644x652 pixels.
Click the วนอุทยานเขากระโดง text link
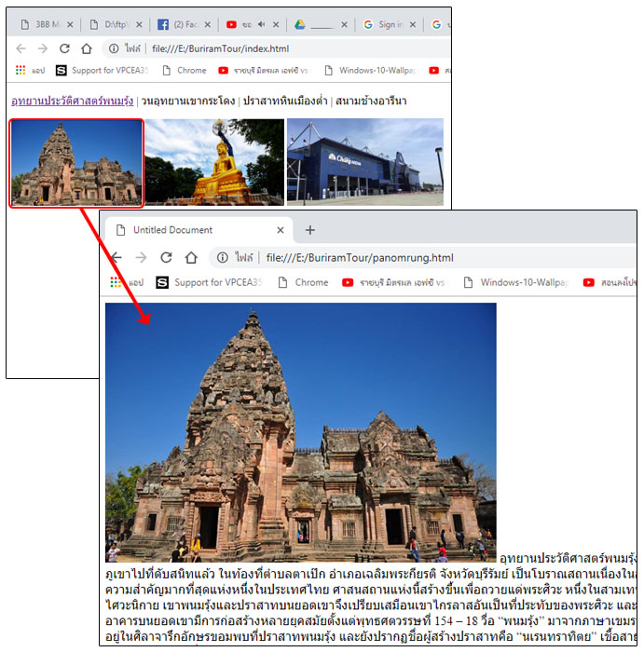pos(186,101)
